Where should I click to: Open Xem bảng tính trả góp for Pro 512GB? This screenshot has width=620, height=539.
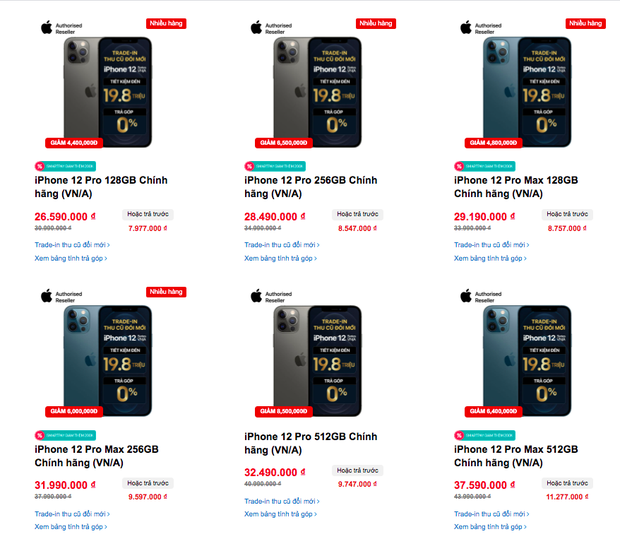281,514
